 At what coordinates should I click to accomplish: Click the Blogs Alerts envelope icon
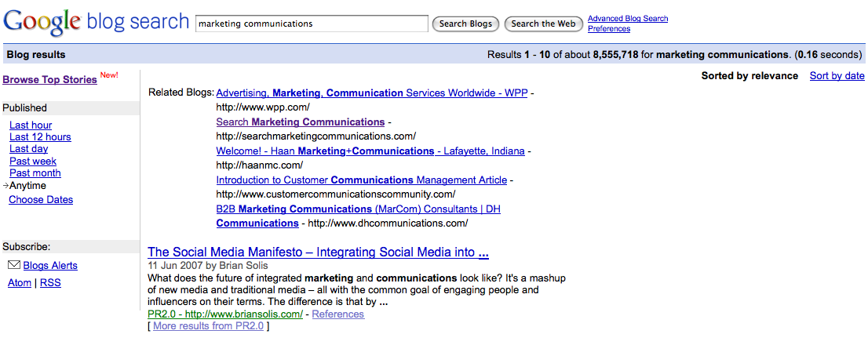point(13,265)
